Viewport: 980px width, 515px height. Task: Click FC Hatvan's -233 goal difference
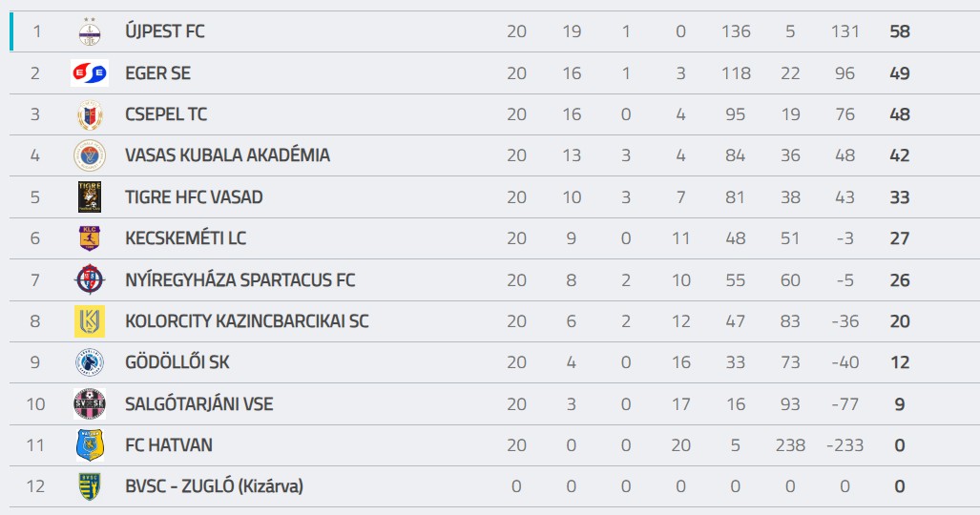click(x=844, y=445)
